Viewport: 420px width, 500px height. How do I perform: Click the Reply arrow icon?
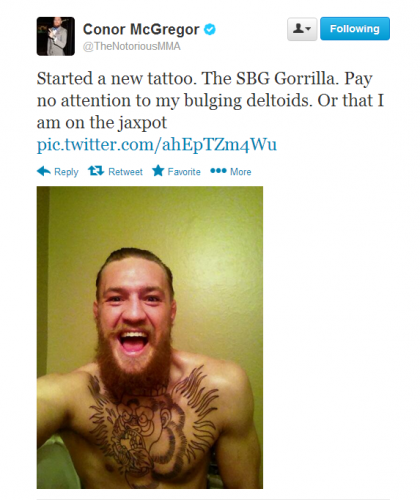43,171
